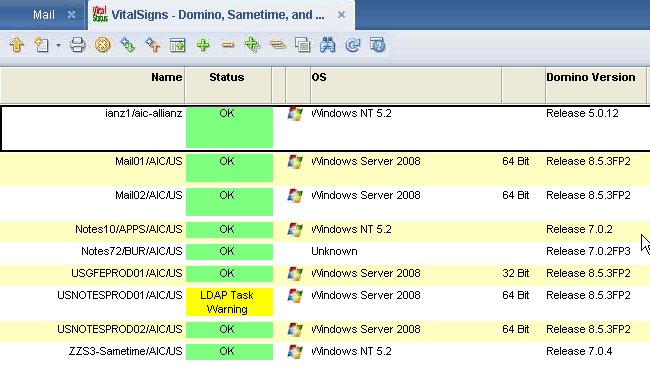This screenshot has height=385, width=650.
Task: Click the printer icon in the toolbar
Action: point(78,45)
